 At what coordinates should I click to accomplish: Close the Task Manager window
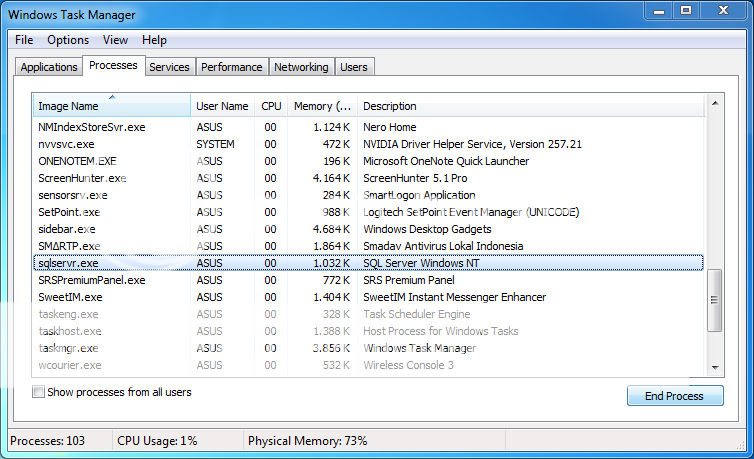[x=723, y=11]
